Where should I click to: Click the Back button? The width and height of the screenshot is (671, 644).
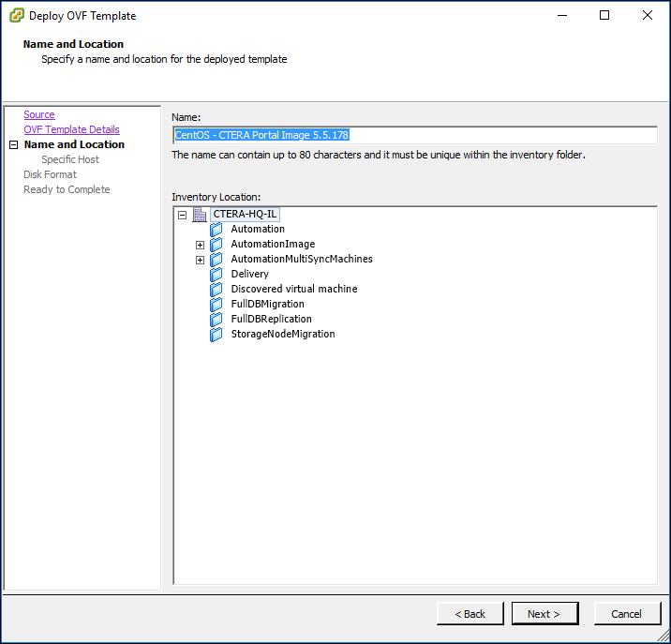point(470,614)
